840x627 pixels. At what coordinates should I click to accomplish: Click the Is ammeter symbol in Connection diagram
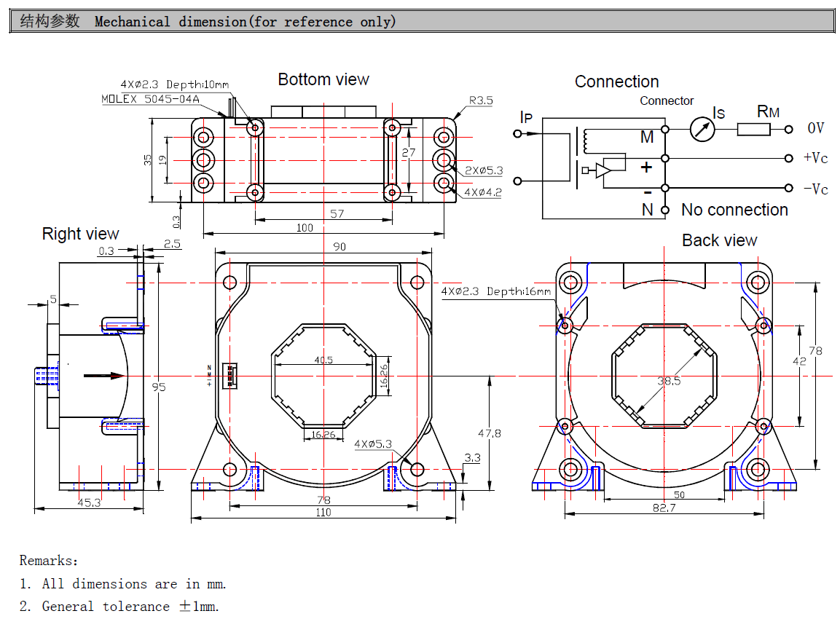pos(702,130)
